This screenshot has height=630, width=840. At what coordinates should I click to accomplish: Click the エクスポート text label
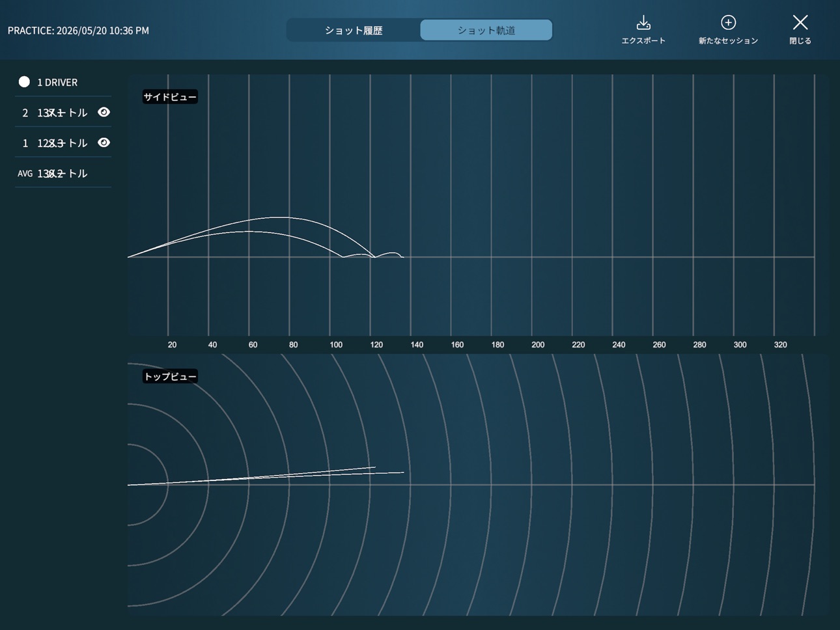643,41
